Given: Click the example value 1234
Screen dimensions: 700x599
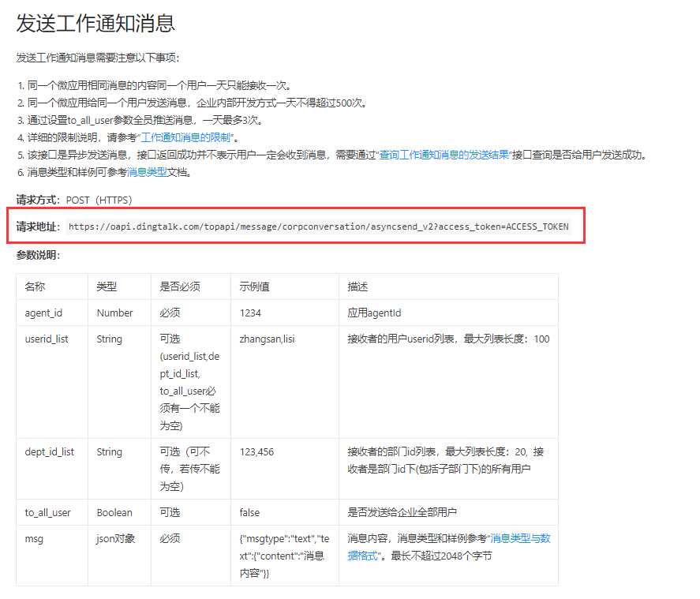Looking at the screenshot, I should [250, 313].
